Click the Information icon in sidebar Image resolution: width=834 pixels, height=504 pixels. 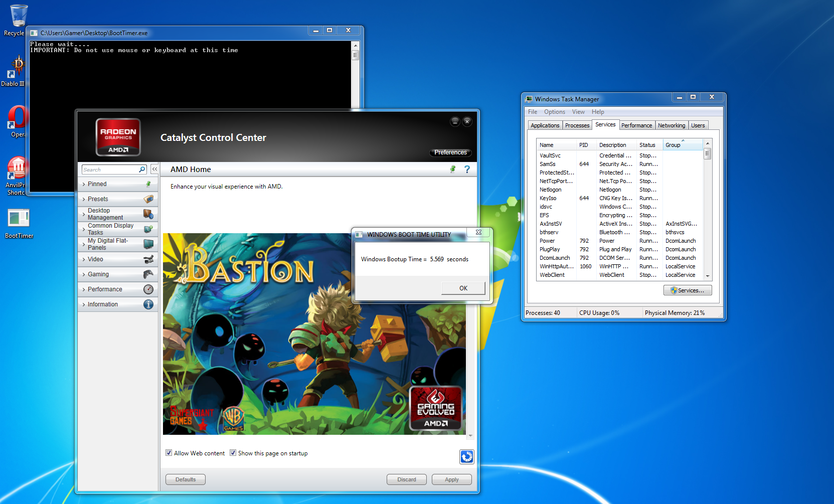[148, 304]
